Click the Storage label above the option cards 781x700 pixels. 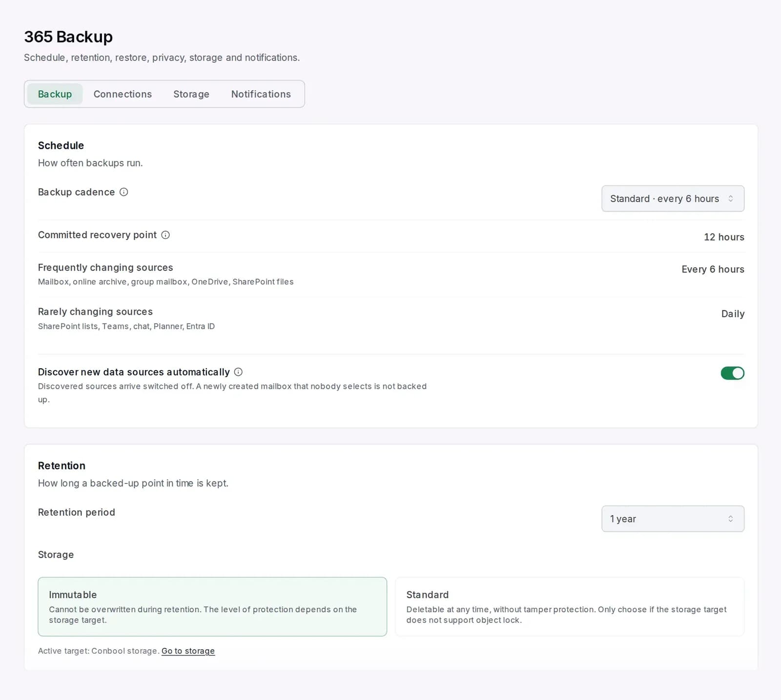(x=56, y=555)
